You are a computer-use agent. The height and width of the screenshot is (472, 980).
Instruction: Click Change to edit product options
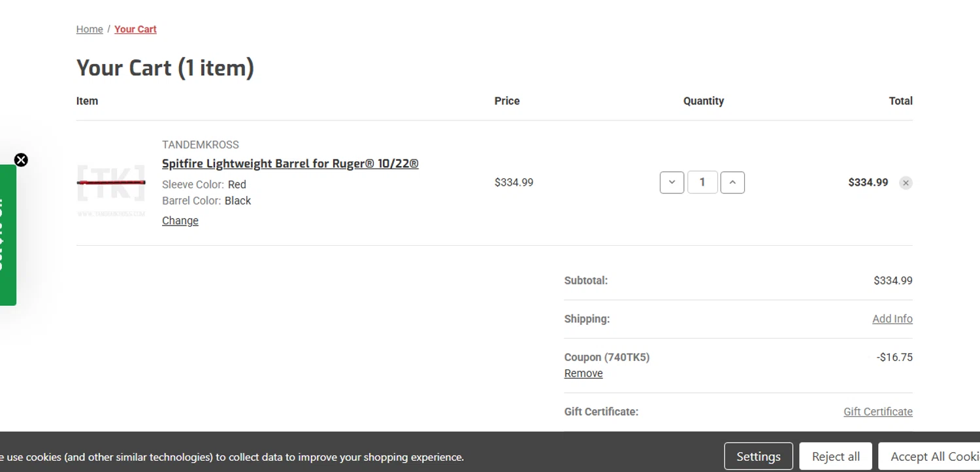pos(180,221)
